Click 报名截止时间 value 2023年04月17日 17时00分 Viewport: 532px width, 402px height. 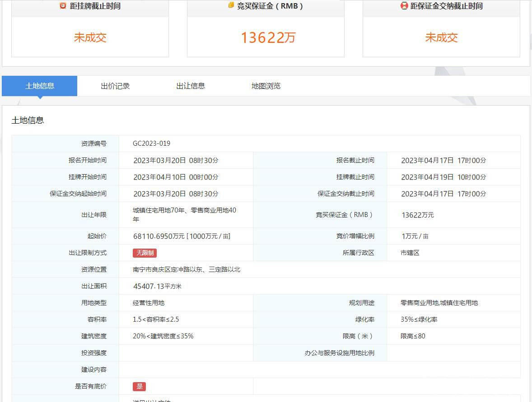(443, 160)
